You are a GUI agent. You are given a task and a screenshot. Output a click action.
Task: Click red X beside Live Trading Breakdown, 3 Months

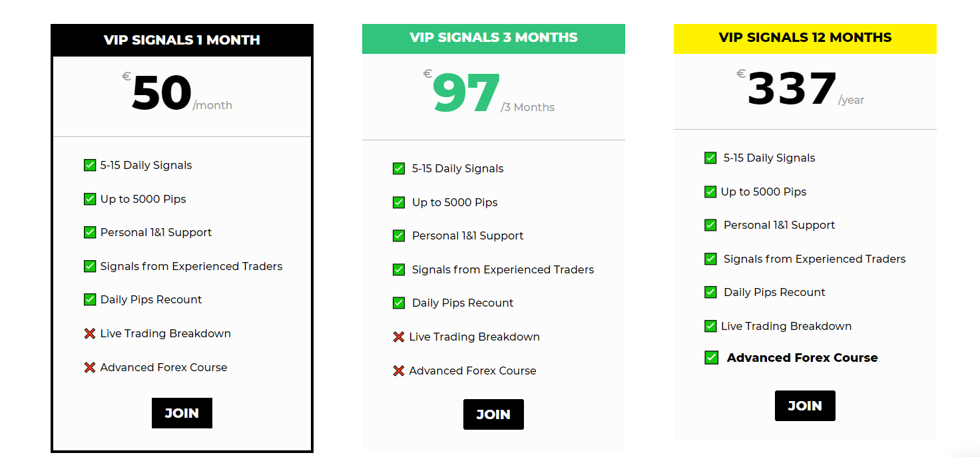point(399,337)
